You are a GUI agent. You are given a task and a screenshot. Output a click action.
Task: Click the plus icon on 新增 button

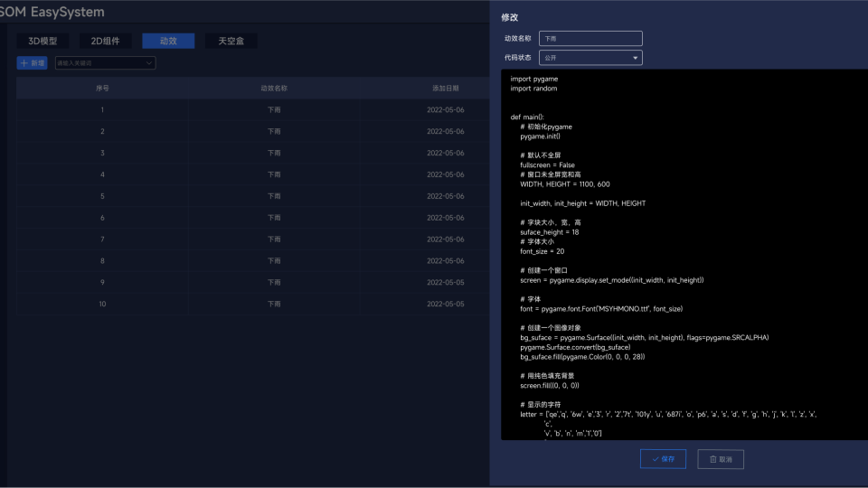click(24, 63)
